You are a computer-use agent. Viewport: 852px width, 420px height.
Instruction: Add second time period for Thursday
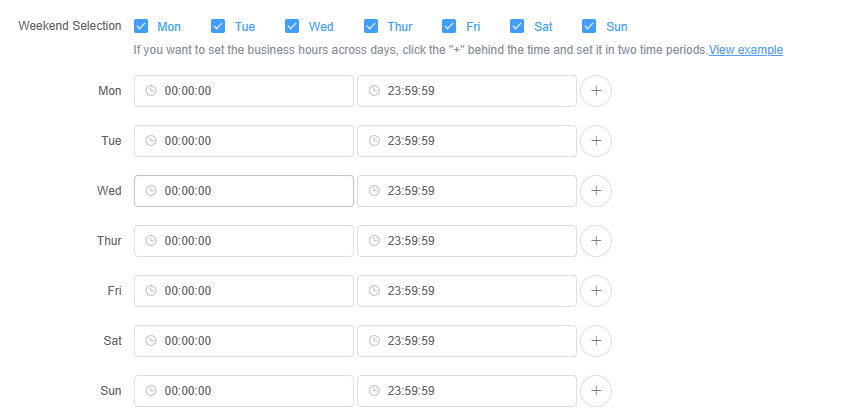point(596,241)
